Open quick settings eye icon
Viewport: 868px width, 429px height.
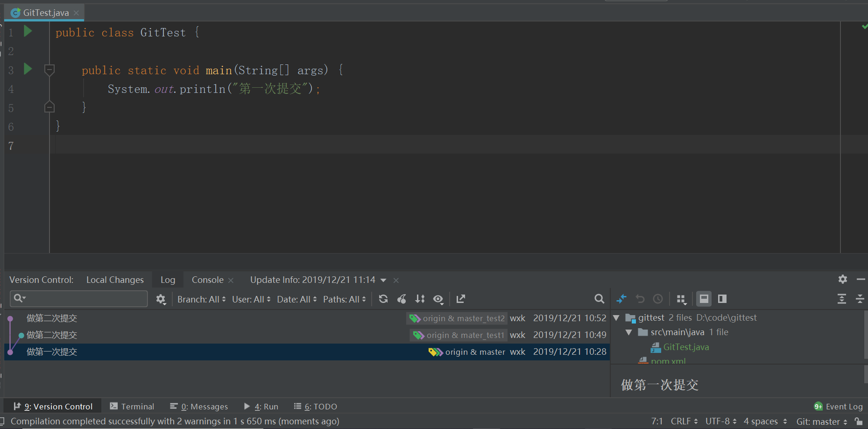pos(438,299)
